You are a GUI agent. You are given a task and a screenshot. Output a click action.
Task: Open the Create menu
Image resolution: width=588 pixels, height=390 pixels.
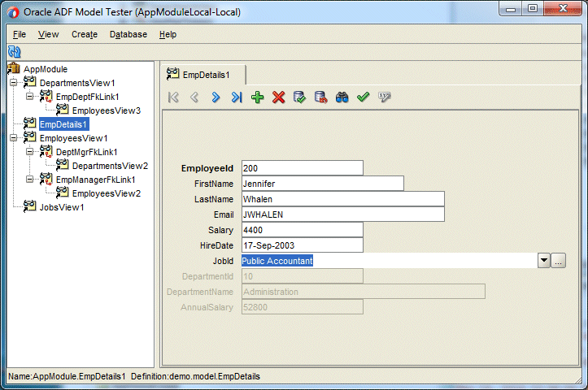click(x=85, y=34)
